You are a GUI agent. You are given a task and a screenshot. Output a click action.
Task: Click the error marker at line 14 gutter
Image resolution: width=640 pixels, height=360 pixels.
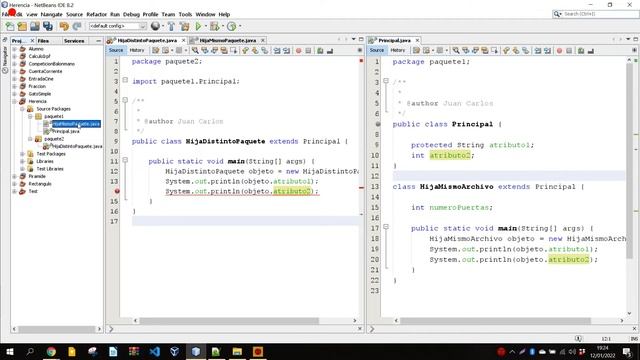point(117,191)
